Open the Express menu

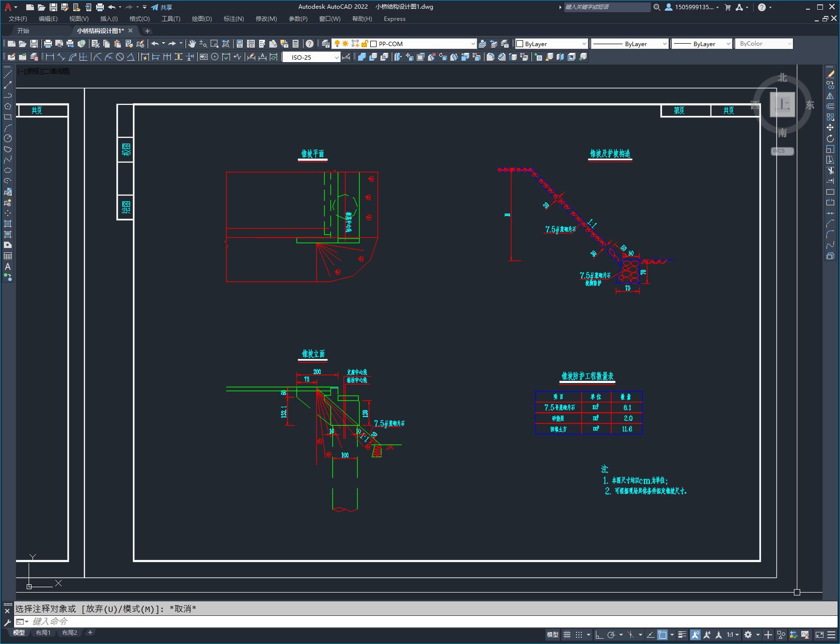click(x=395, y=18)
